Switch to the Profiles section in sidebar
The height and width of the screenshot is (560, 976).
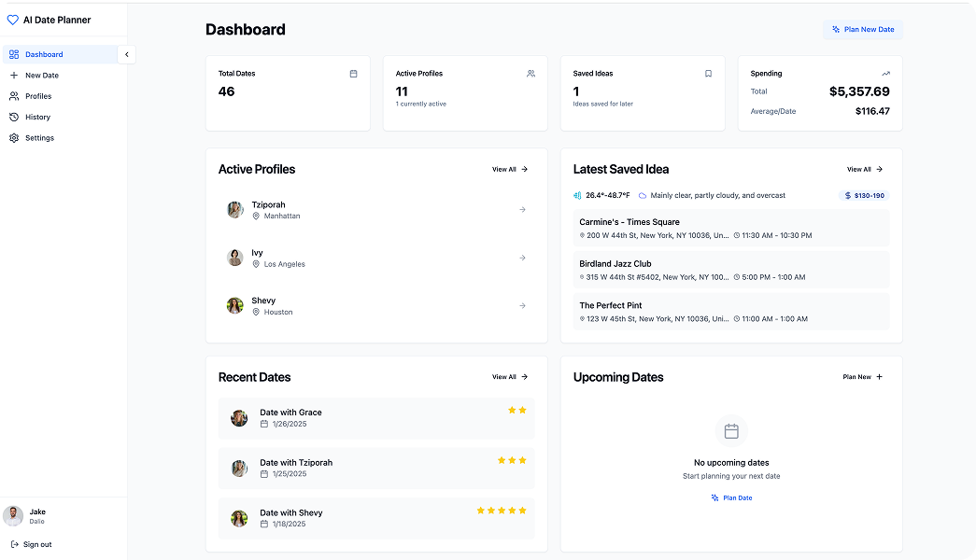37,96
